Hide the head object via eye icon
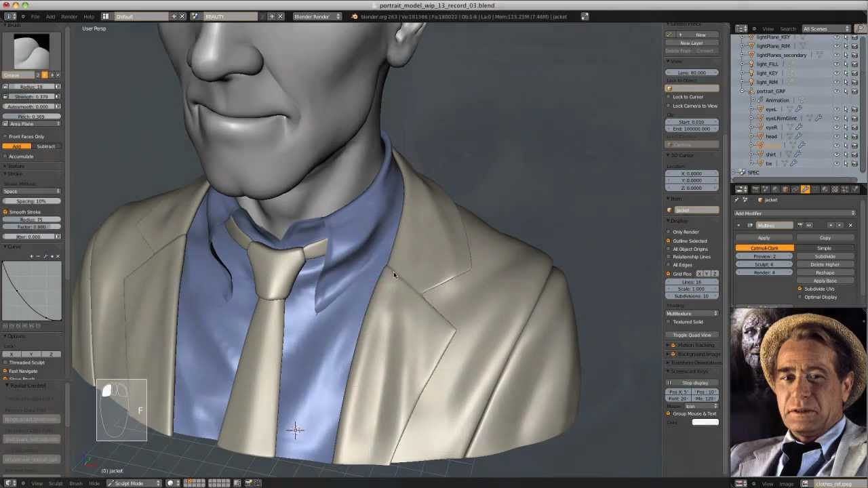 [x=837, y=136]
